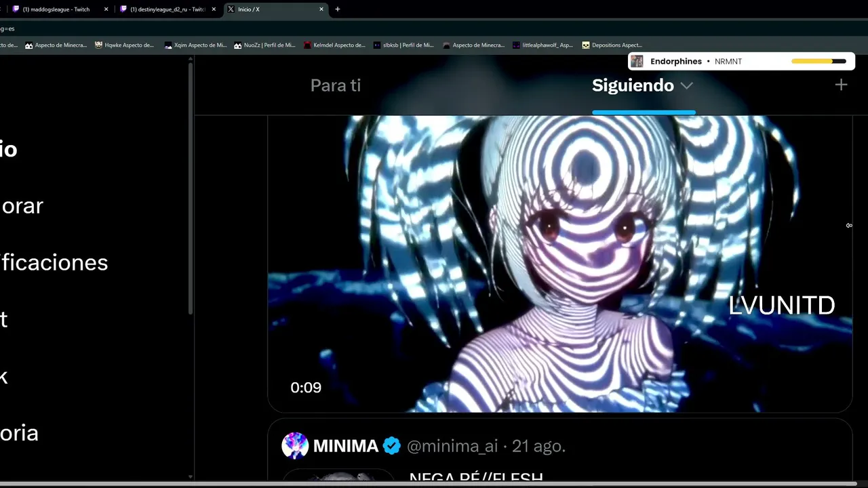The image size is (868, 488).
Task: Click the NRMNT artist name
Action: click(x=728, y=62)
